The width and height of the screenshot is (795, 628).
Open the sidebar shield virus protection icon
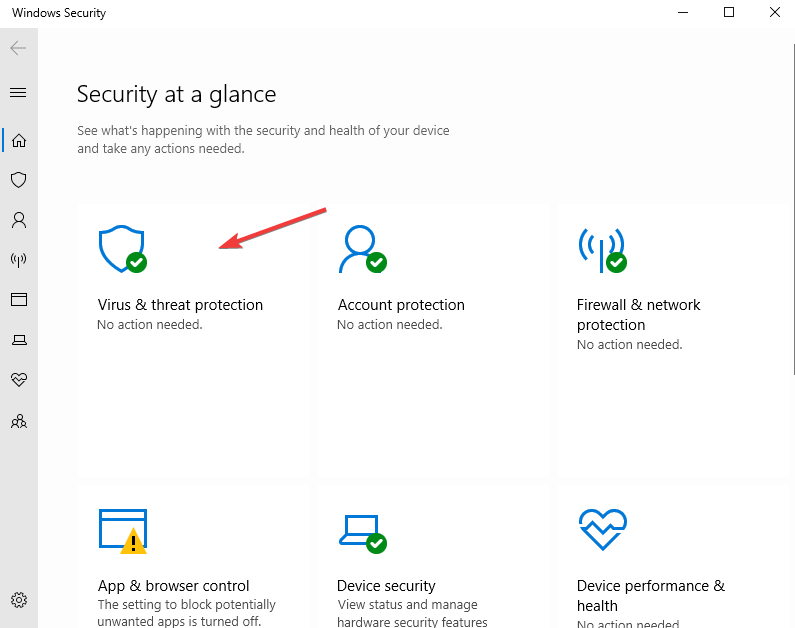click(x=19, y=180)
